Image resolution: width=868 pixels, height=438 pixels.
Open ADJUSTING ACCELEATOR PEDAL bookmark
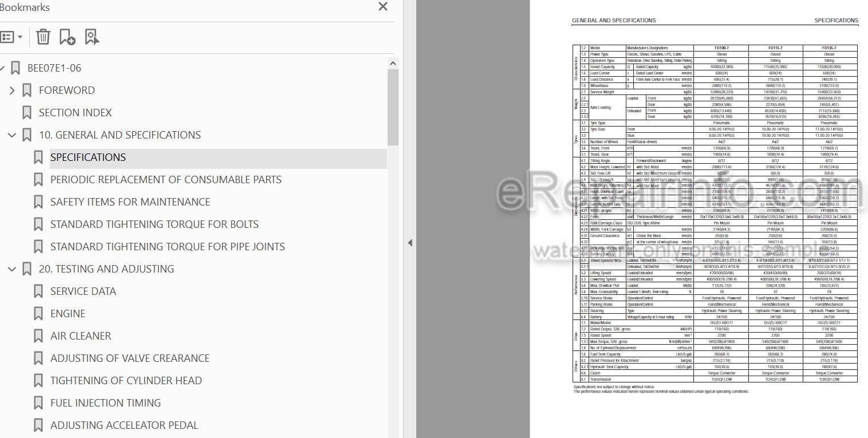tap(124, 425)
